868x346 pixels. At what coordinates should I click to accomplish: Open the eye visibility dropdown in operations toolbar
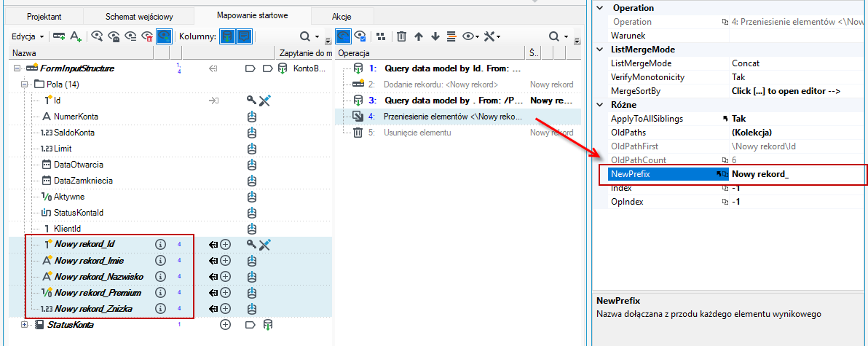pyautogui.click(x=471, y=36)
